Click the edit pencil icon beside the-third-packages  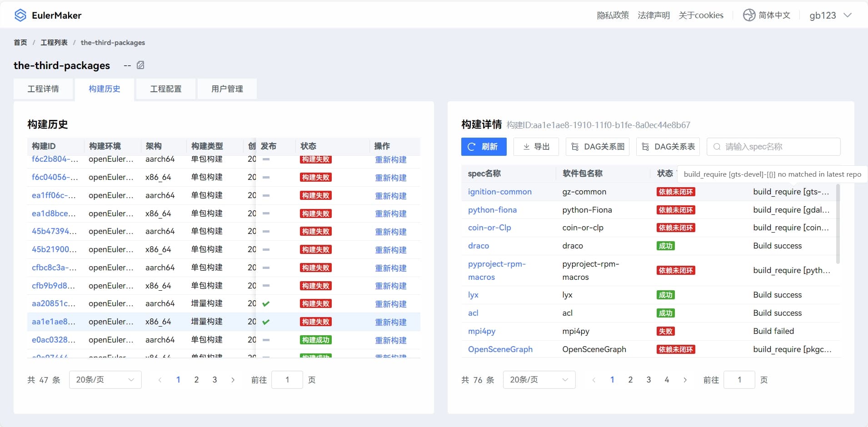tap(140, 65)
